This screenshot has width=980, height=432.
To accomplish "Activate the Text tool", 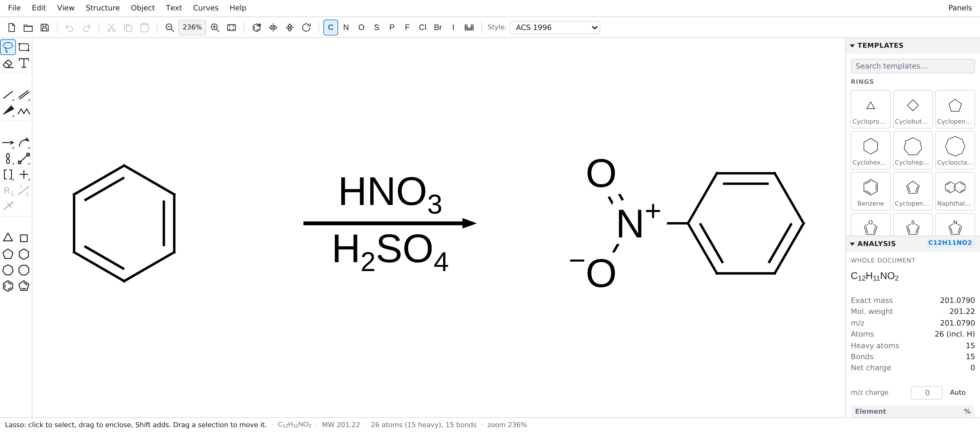I will [x=24, y=63].
